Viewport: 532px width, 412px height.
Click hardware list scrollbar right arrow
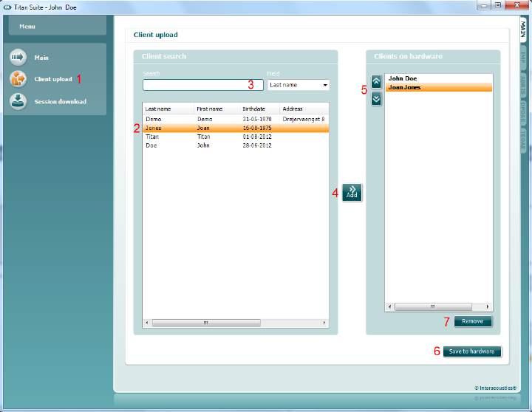click(487, 306)
